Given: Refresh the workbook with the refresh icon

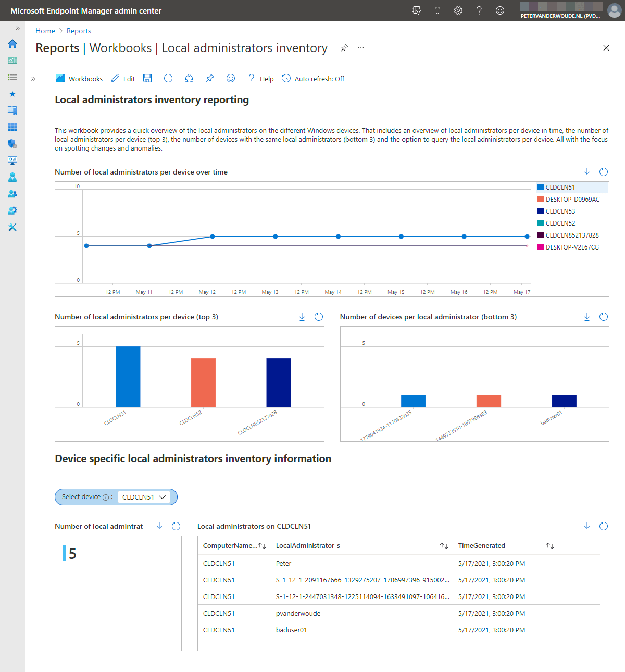Looking at the screenshot, I should (168, 78).
